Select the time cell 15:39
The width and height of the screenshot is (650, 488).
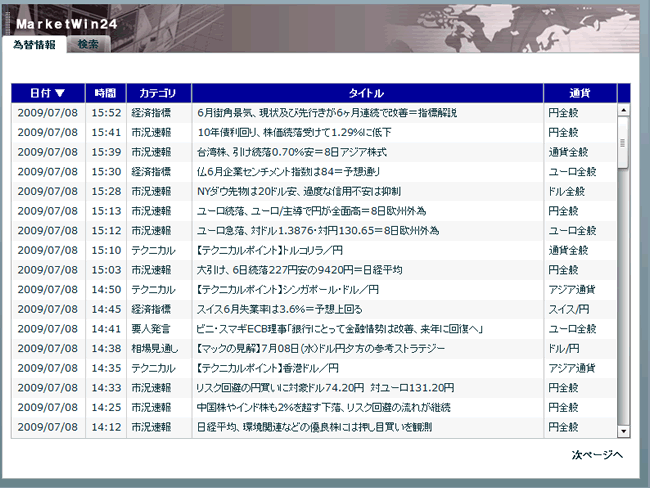pyautogui.click(x=106, y=152)
